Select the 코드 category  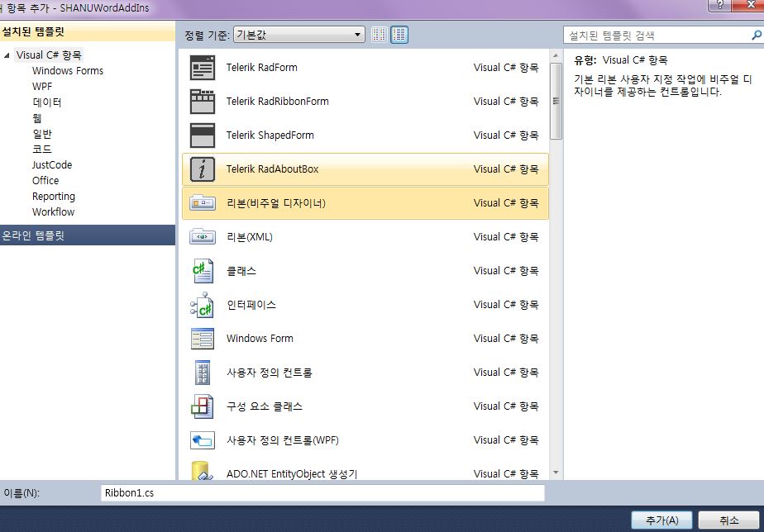pos(42,149)
